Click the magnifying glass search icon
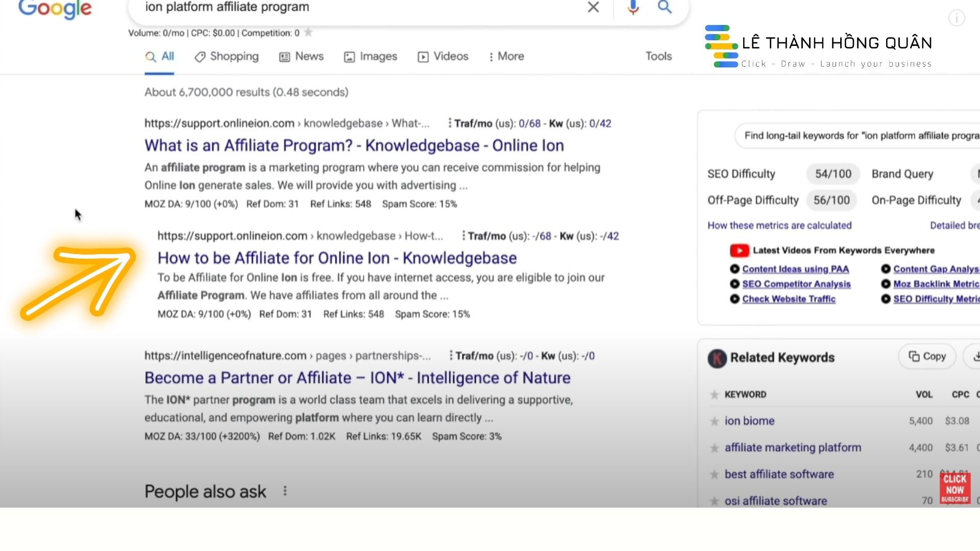Image resolution: width=980 pixels, height=551 pixels. pos(664,8)
